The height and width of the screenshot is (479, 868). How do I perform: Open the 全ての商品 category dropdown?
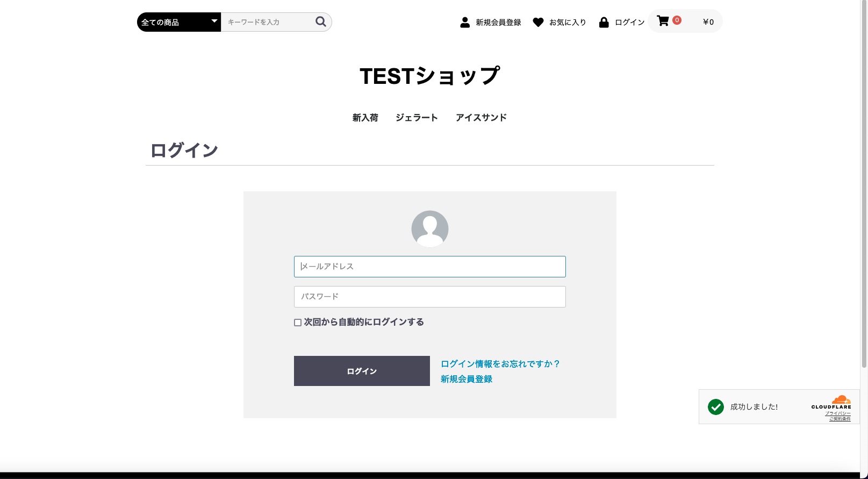tap(178, 22)
